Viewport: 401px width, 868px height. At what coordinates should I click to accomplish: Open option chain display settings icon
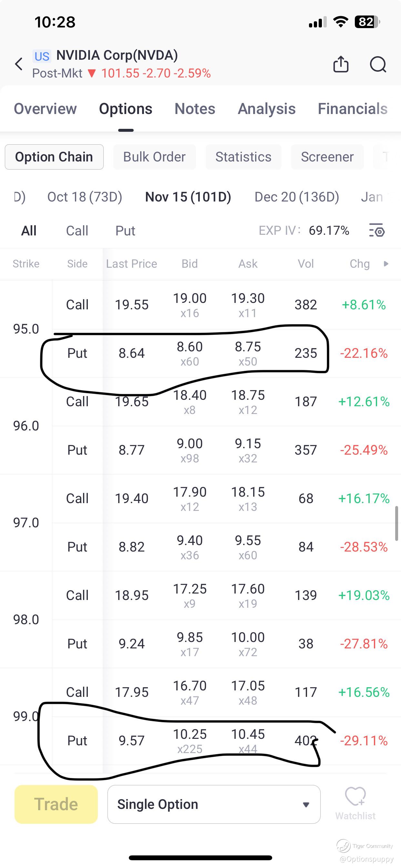[x=377, y=231]
